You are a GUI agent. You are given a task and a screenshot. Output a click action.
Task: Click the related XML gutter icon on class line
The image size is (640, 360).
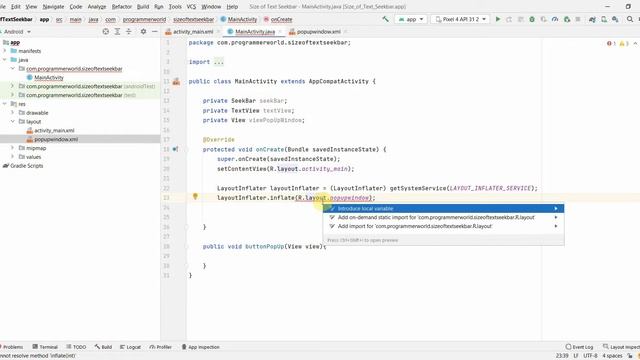(x=176, y=82)
